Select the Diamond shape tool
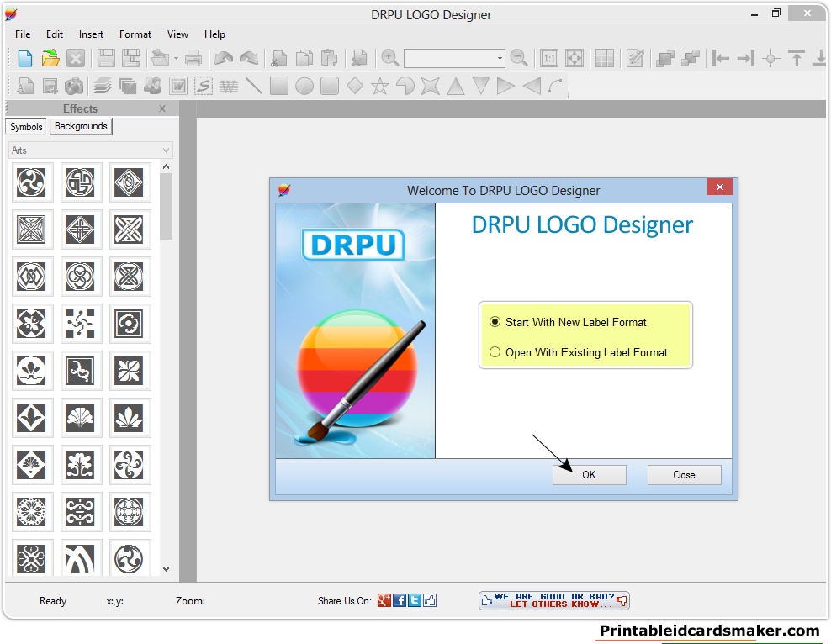Viewport: 831px width, 644px height. point(355,86)
